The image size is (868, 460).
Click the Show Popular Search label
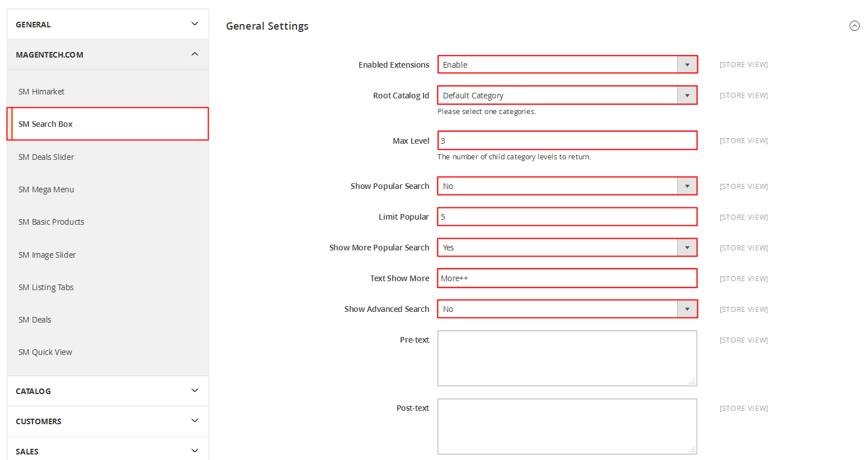pyautogui.click(x=390, y=186)
